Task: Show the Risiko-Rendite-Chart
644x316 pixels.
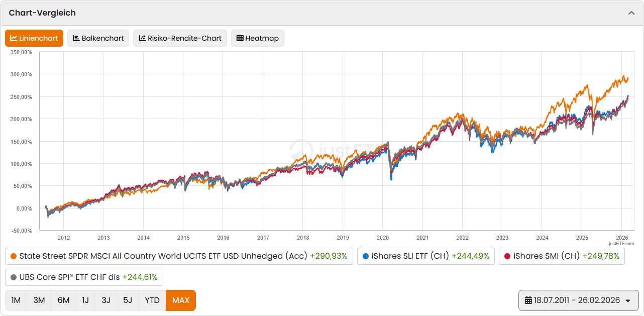Action: (x=180, y=38)
